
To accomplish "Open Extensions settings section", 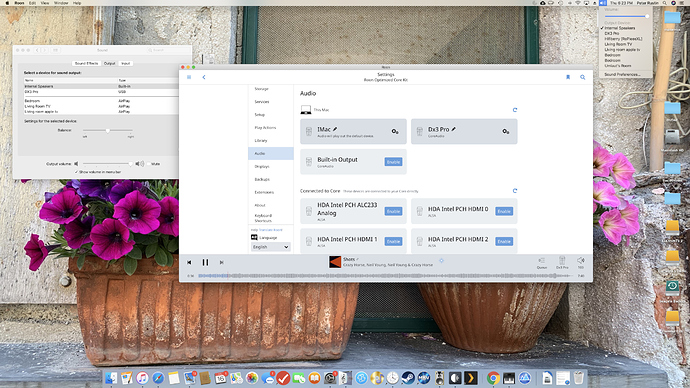I will pyautogui.click(x=264, y=192).
